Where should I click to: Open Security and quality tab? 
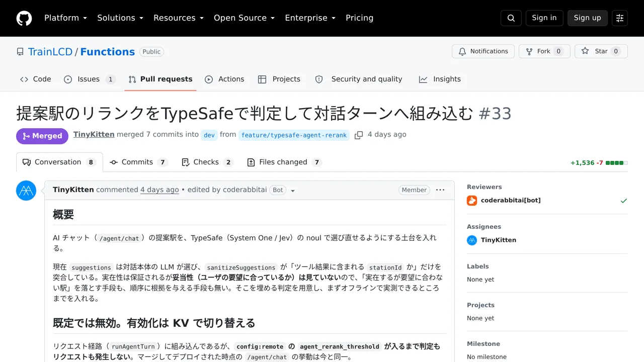pyautogui.click(x=359, y=79)
